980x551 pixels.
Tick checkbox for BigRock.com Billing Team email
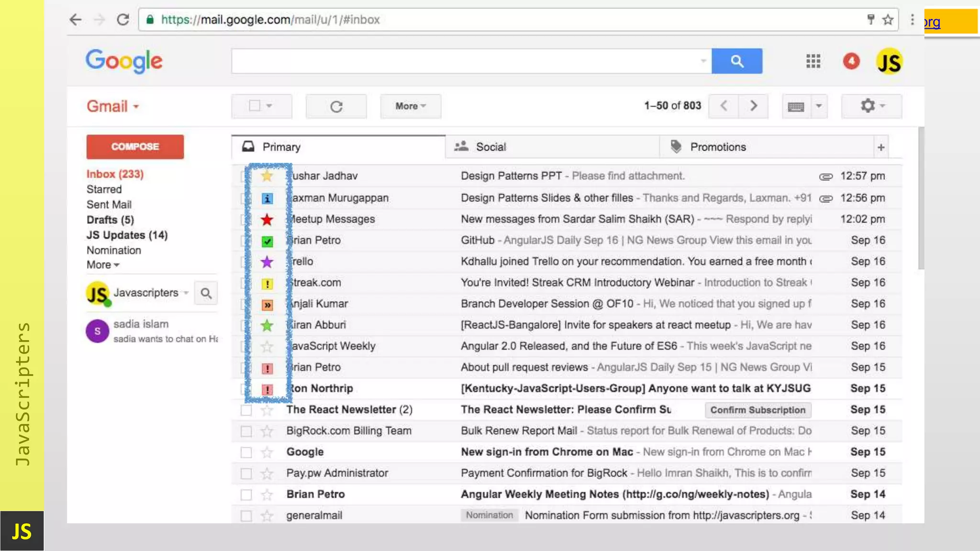[246, 431]
